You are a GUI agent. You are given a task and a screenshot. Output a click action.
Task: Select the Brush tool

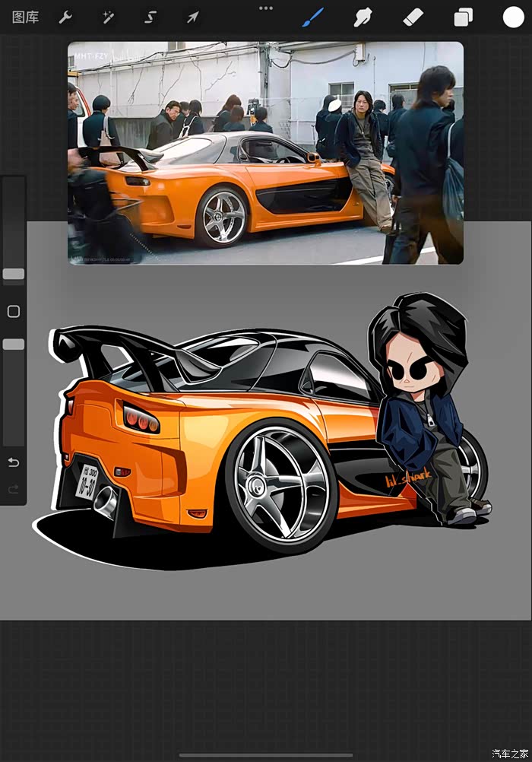click(312, 17)
